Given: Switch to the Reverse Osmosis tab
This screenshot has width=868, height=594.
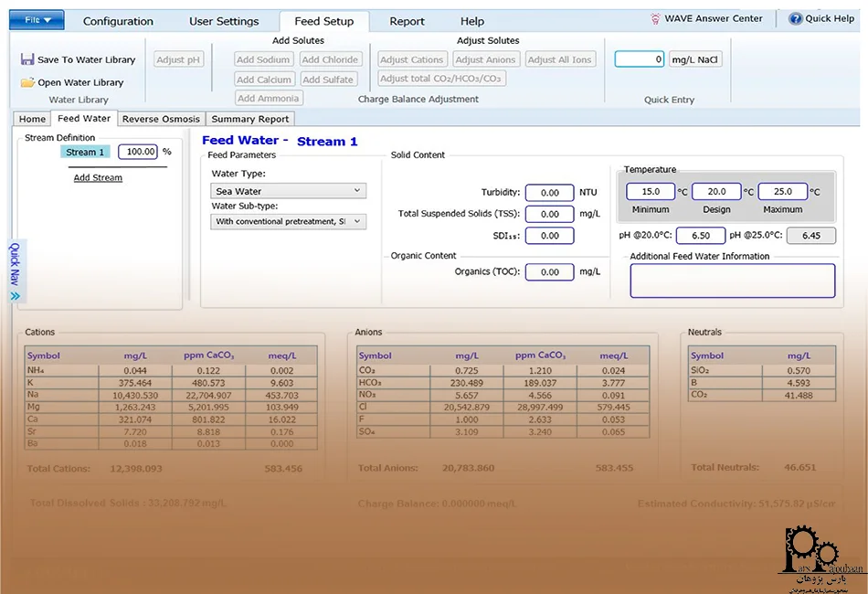Looking at the screenshot, I should pyautogui.click(x=161, y=119).
